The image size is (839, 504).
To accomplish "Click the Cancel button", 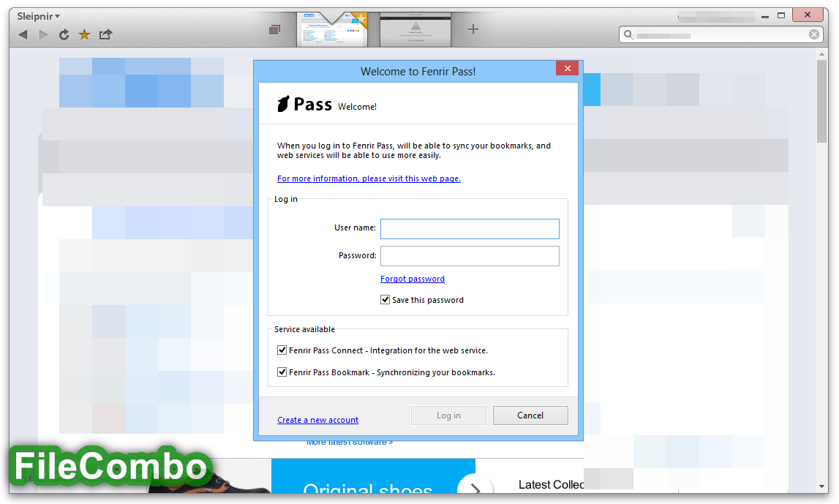I will pyautogui.click(x=530, y=415).
